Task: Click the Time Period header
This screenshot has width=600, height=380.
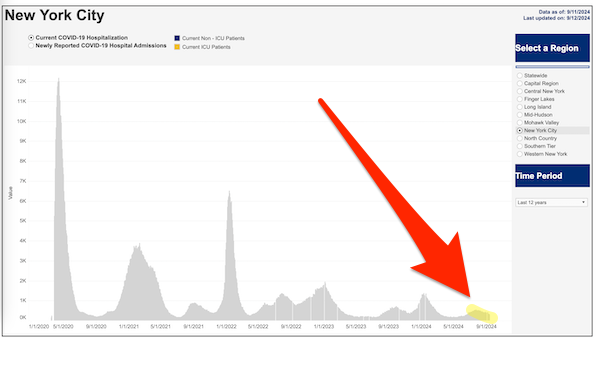Action: [x=552, y=176]
